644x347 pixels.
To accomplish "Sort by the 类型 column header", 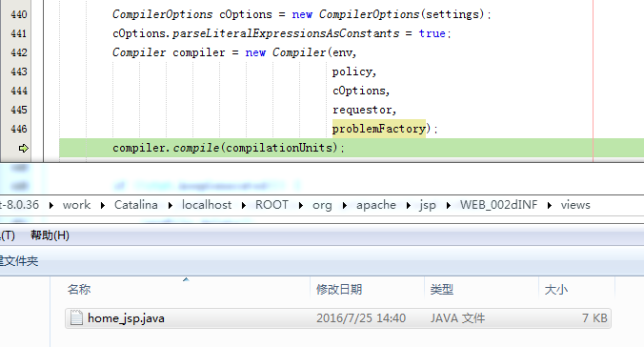I will 441,290.
